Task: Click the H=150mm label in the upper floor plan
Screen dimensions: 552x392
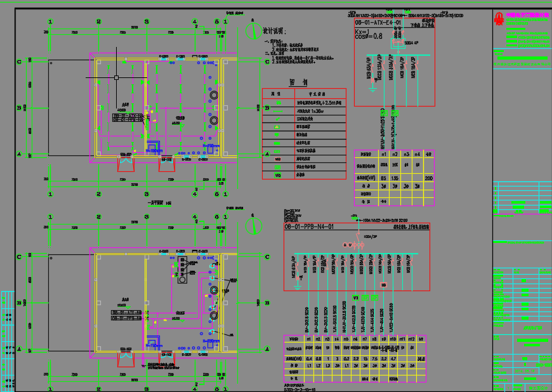Action: (211, 146)
